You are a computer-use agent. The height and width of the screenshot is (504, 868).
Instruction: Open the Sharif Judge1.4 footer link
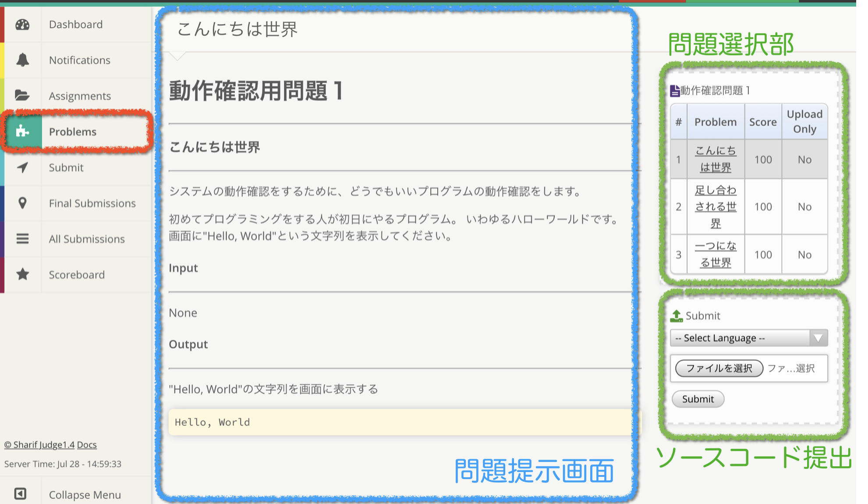click(39, 444)
